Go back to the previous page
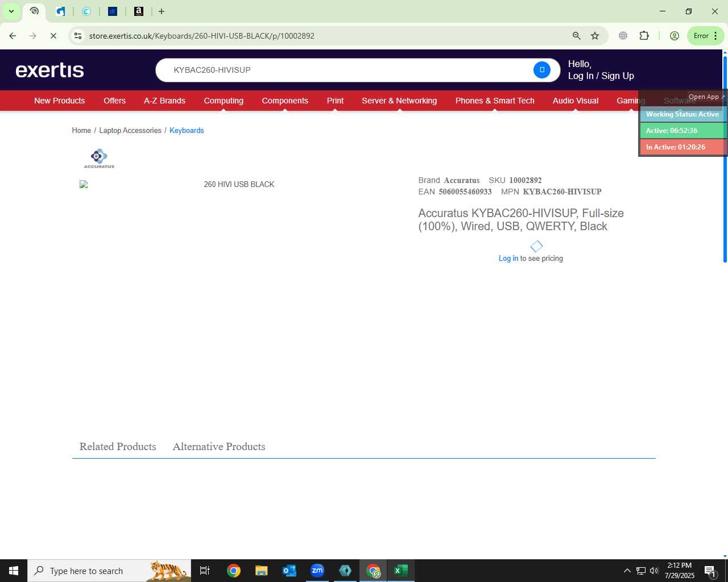 [x=13, y=36]
